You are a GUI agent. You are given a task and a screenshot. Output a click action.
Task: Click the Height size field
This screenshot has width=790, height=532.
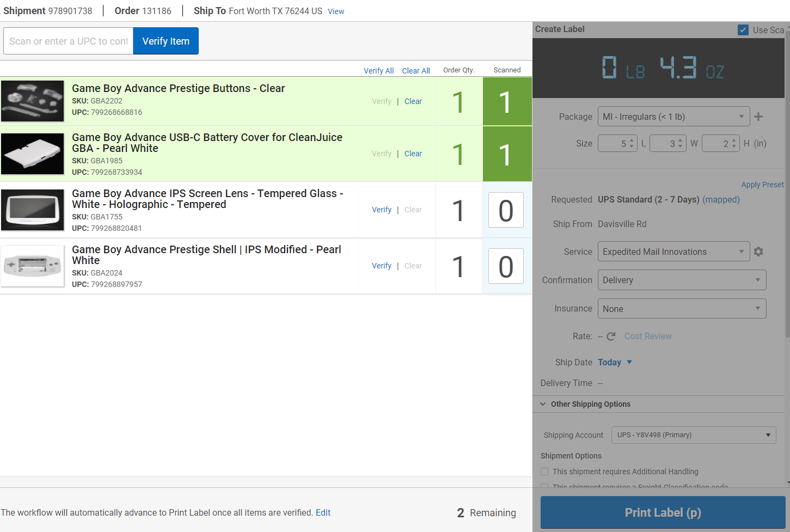pyautogui.click(x=721, y=143)
